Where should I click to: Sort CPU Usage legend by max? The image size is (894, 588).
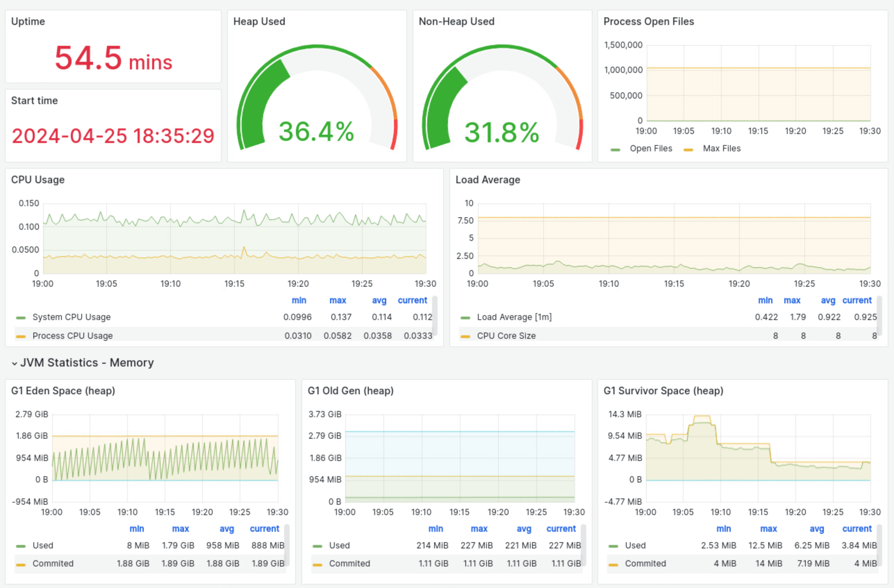pyautogui.click(x=338, y=300)
